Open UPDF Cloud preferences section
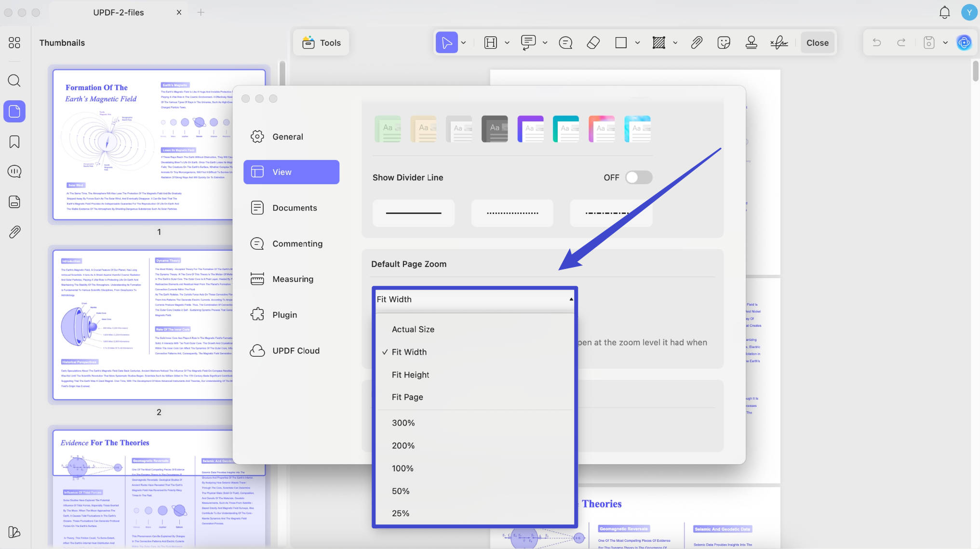The height and width of the screenshot is (549, 980). [291, 350]
